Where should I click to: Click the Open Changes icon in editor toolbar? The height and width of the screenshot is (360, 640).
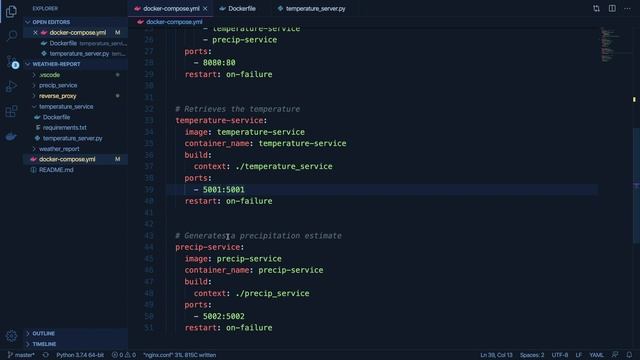596,9
